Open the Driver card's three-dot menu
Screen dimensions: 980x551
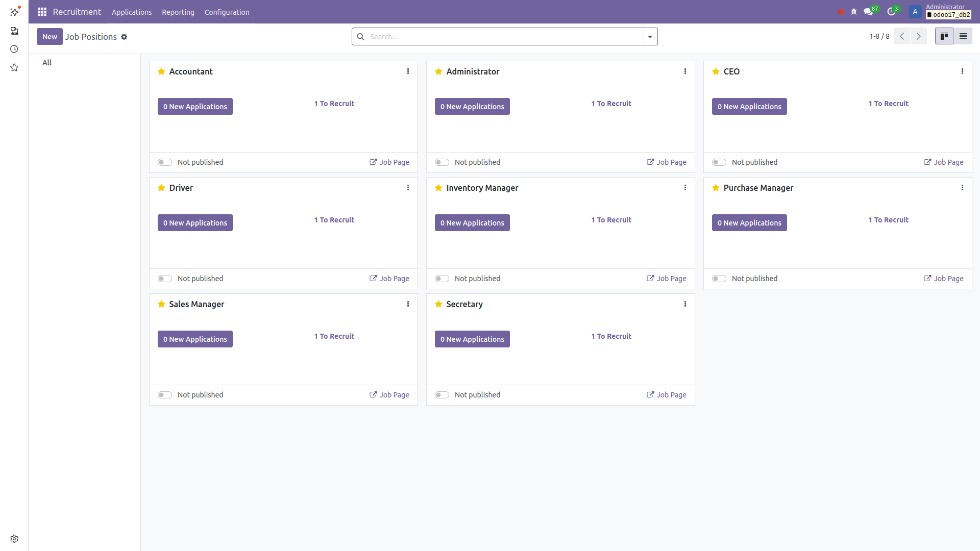pos(408,187)
